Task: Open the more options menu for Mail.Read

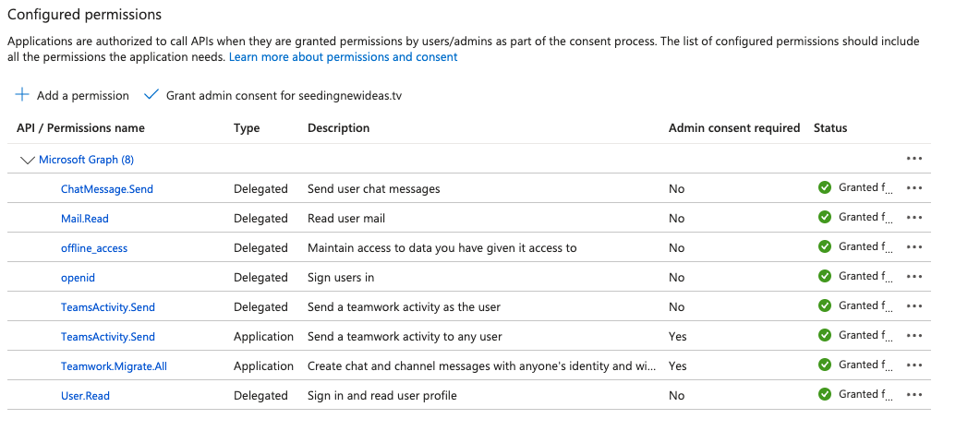Action: (914, 218)
